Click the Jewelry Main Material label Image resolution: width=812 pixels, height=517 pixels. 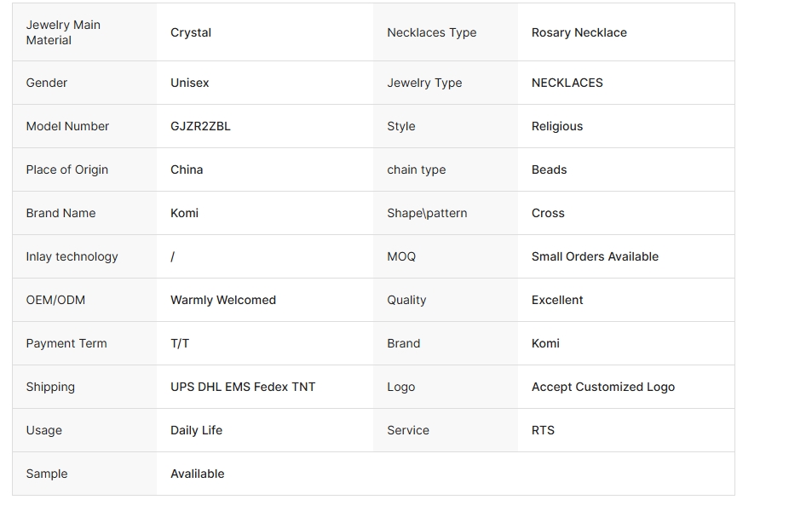[63, 32]
